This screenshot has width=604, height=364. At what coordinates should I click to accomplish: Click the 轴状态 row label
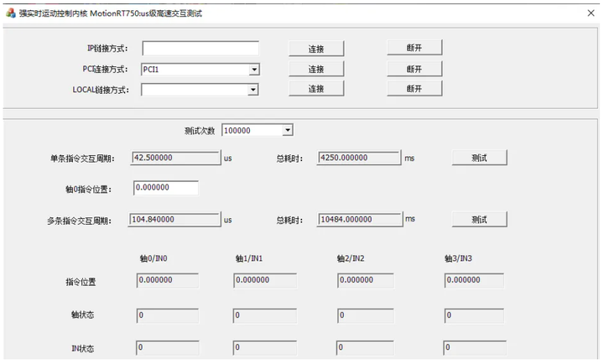click(82, 315)
